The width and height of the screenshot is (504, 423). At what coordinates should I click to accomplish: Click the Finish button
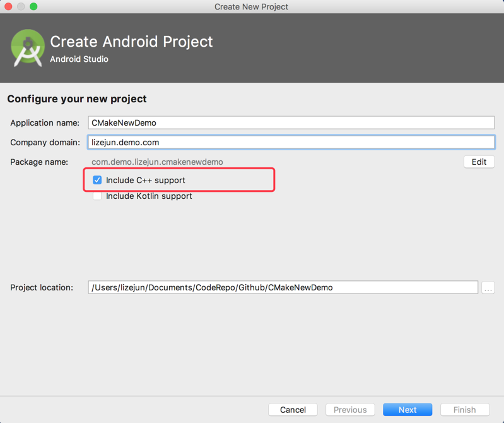point(465,410)
